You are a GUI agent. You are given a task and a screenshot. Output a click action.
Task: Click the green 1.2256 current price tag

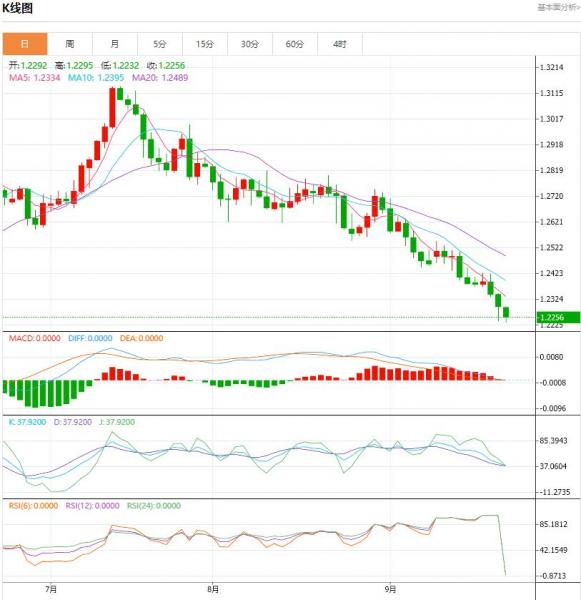coord(558,317)
